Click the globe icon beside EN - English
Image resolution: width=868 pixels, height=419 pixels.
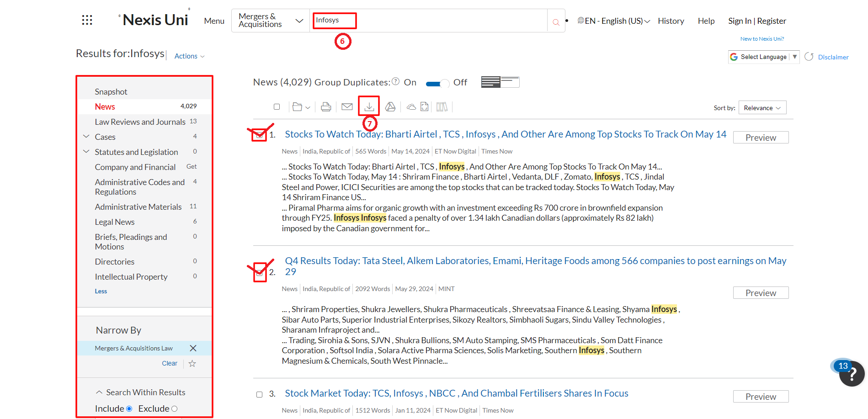580,21
